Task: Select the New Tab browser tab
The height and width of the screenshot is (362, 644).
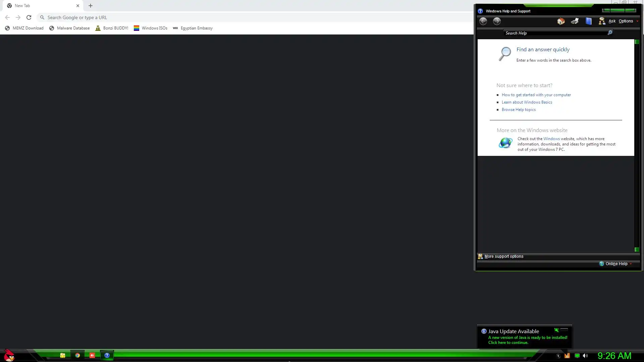Action: coord(40,6)
